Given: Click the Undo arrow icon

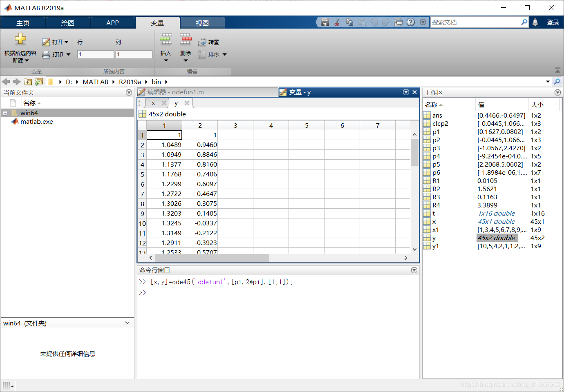Looking at the screenshot, I should [374, 22].
